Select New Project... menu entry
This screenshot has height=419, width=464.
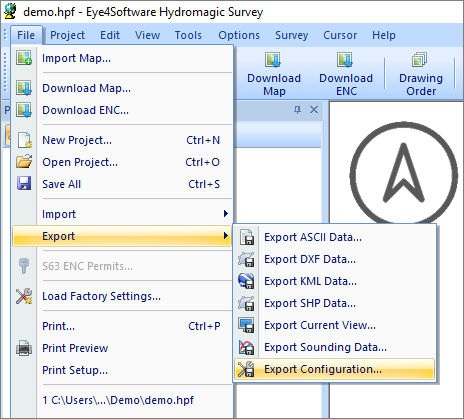(x=122, y=140)
